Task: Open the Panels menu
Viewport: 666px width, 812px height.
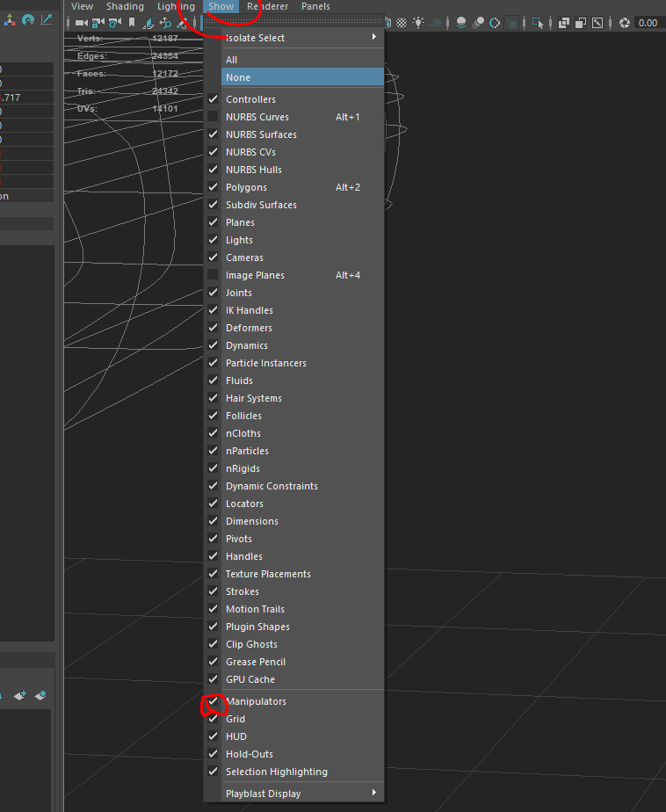Action: pyautogui.click(x=315, y=6)
